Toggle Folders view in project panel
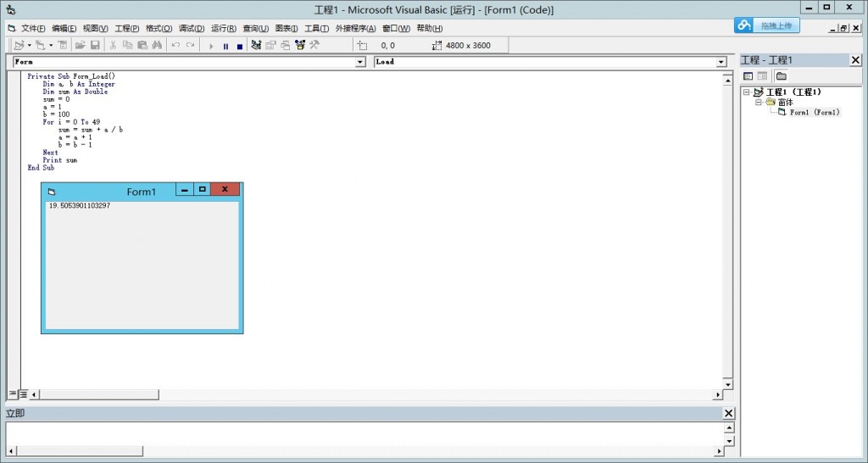The height and width of the screenshot is (463, 868). coord(781,76)
